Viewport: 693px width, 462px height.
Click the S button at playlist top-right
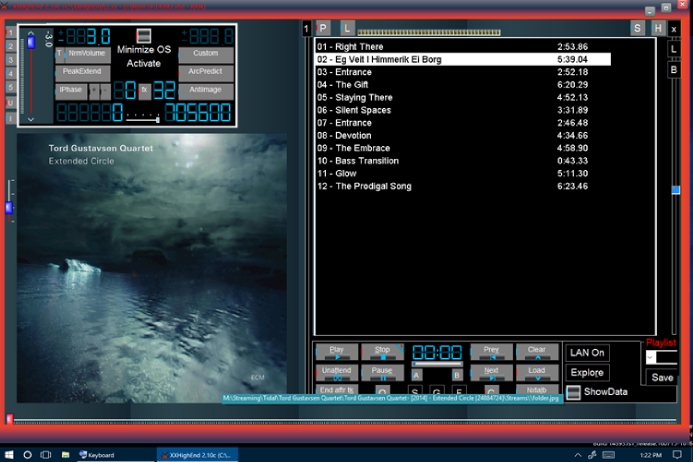pyautogui.click(x=637, y=28)
